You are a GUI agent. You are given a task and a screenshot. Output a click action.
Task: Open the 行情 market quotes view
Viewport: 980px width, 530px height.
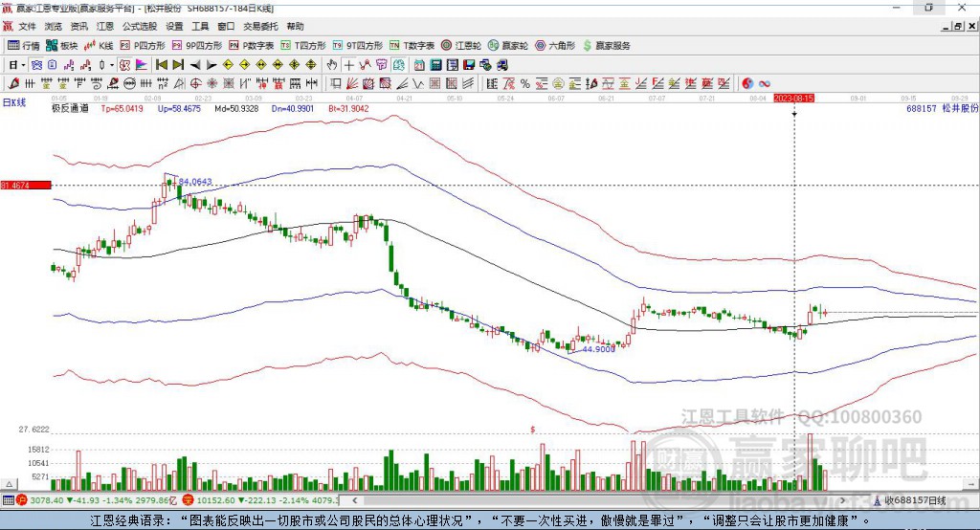point(23,46)
